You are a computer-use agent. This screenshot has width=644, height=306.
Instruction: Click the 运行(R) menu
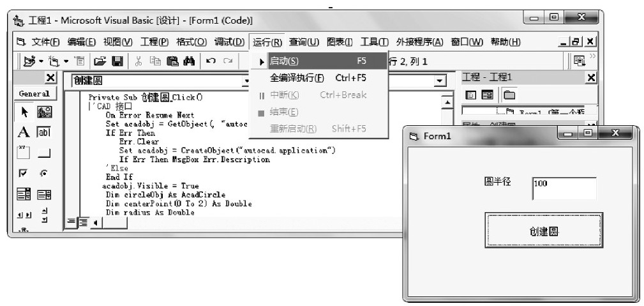267,42
